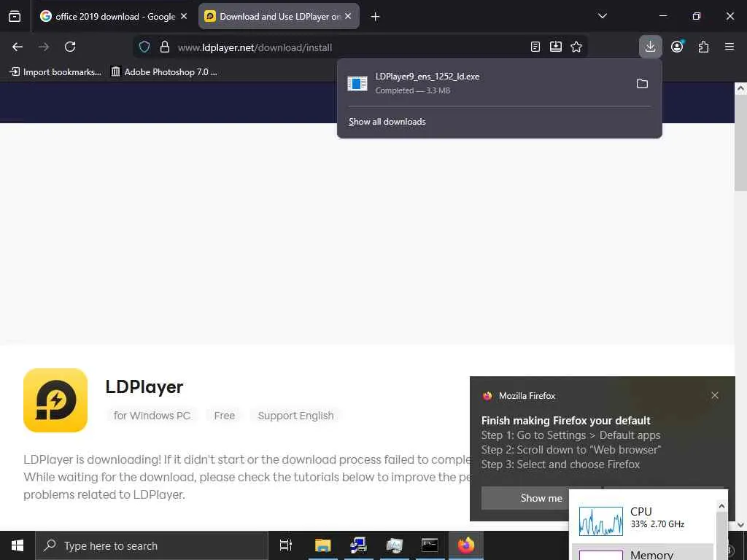
Task: Click page scrollbar up arrow
Action: click(x=740, y=88)
